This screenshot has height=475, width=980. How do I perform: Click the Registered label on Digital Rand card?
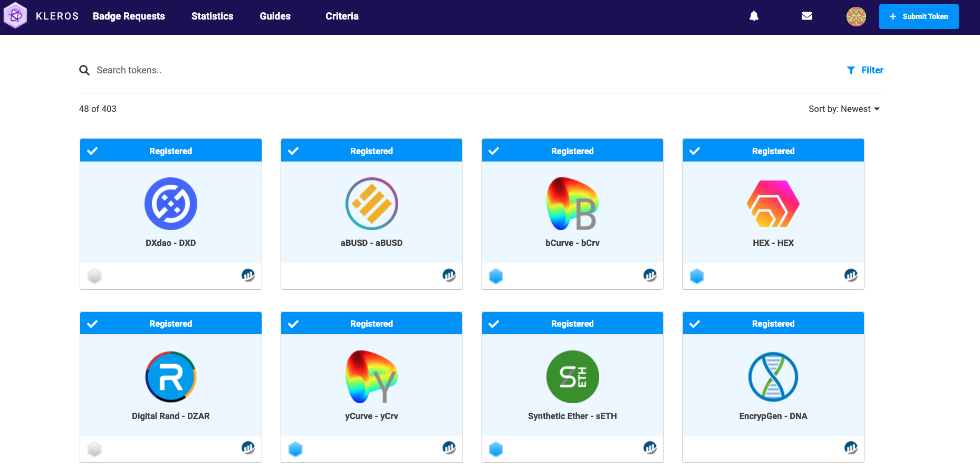(171, 324)
